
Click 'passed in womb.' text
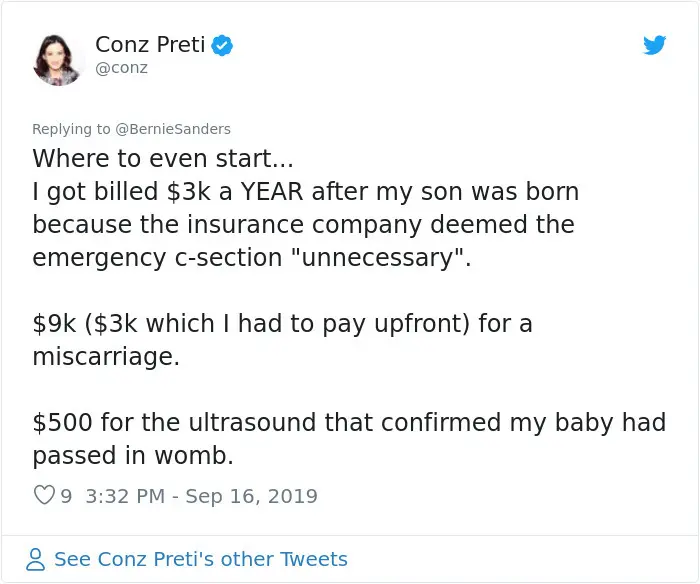click(133, 455)
